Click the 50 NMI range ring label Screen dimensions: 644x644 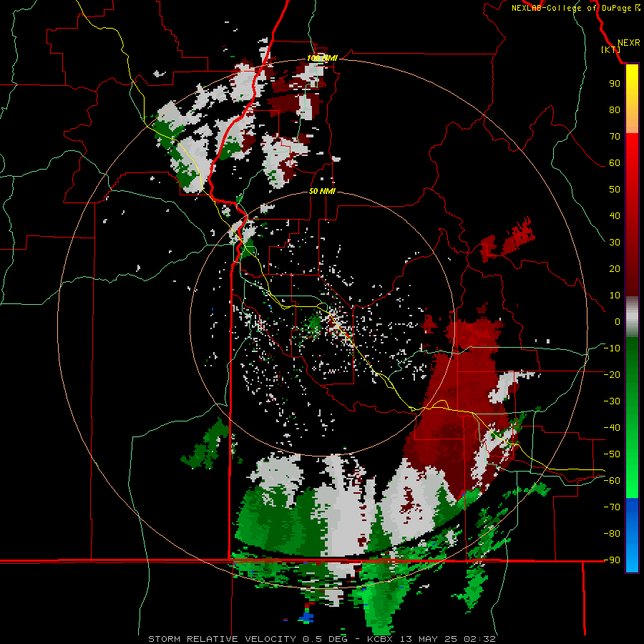322,191
